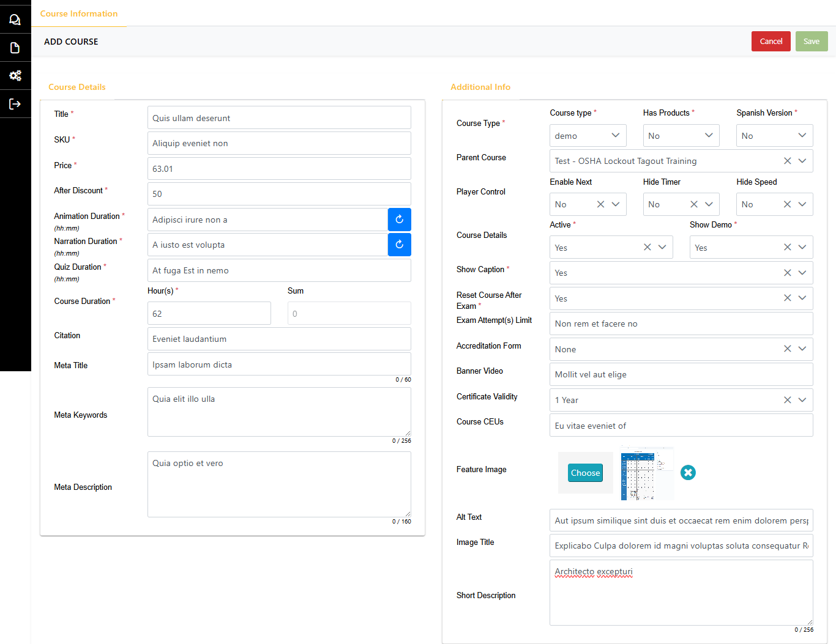Viewport: 836px width, 644px height.
Task: Focus the course Title input field
Action: [x=279, y=118]
